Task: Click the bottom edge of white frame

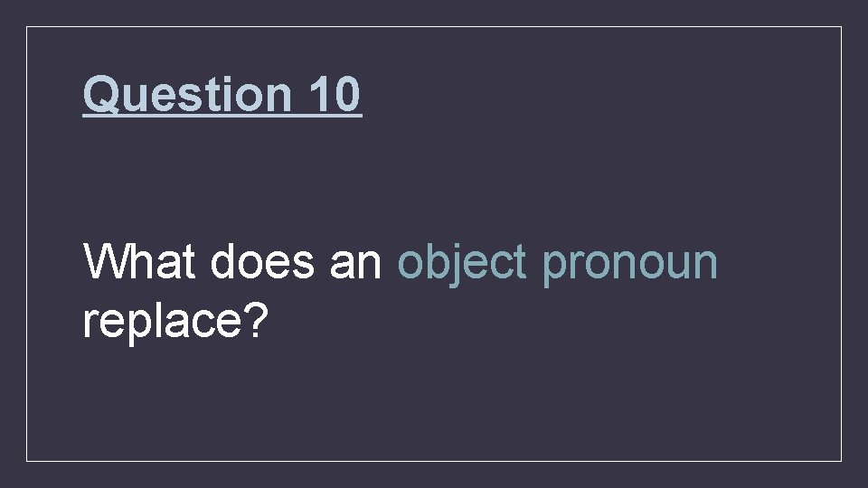Action: click(434, 461)
